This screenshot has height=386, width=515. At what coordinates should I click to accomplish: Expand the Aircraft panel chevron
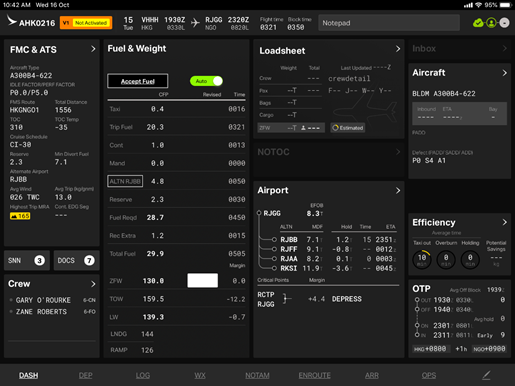point(504,73)
